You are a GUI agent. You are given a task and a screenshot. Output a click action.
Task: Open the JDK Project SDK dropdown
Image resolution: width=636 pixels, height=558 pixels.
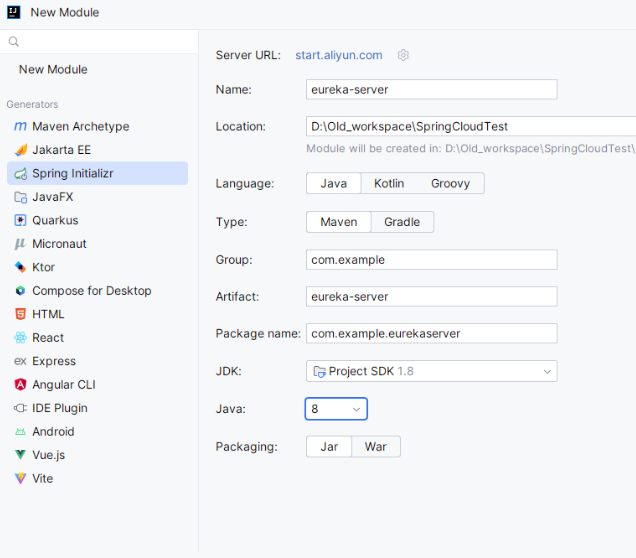[431, 371]
